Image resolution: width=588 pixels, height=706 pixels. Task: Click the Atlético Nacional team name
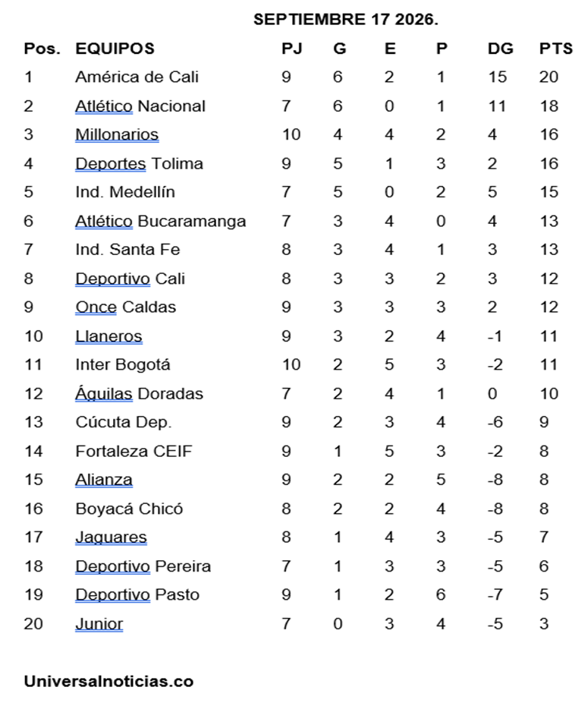(x=140, y=106)
